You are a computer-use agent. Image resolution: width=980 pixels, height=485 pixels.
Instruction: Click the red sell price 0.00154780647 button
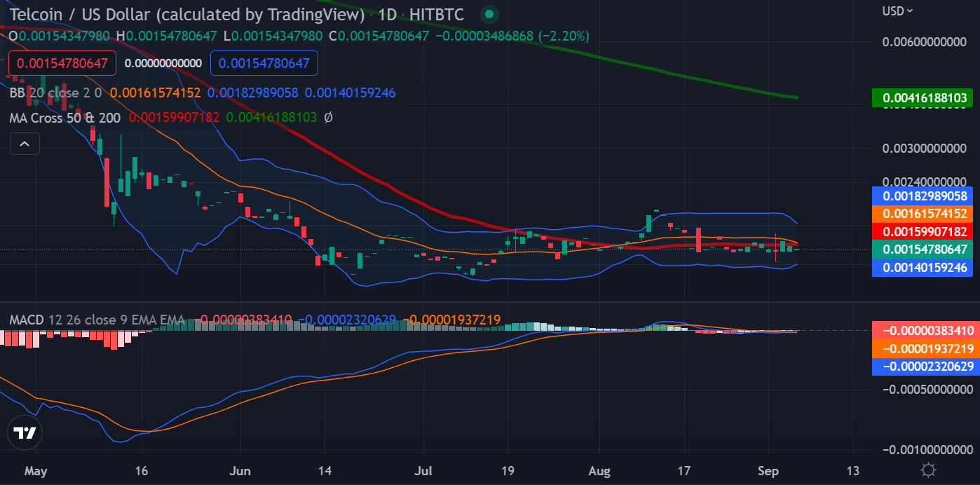click(62, 63)
